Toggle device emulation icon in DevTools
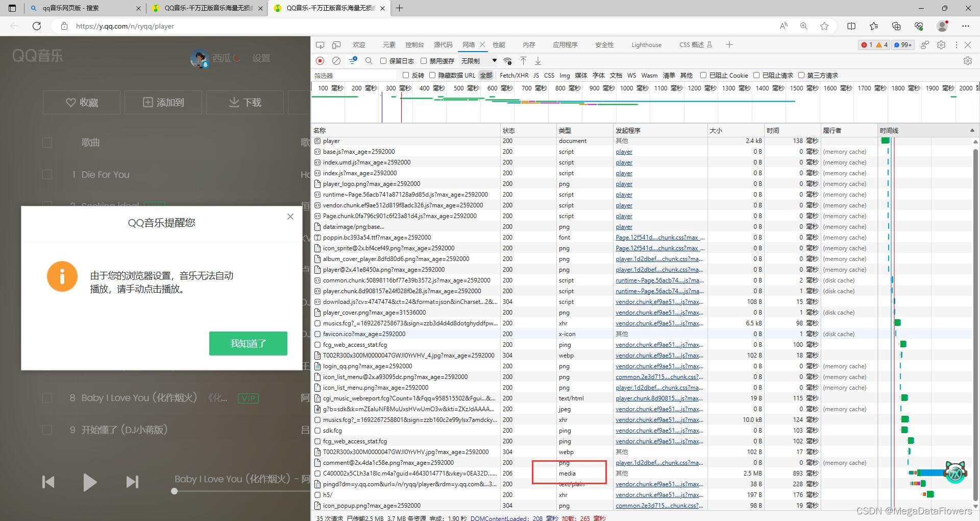 pos(336,45)
